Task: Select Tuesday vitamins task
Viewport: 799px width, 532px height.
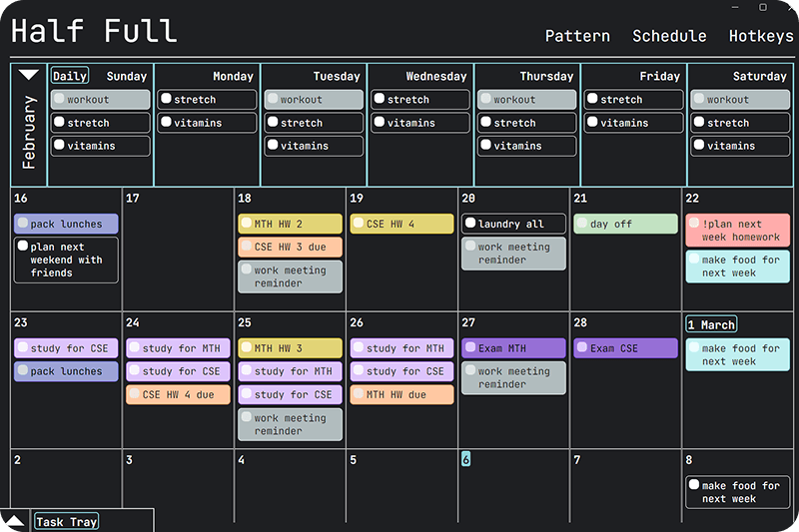Action: [314, 146]
